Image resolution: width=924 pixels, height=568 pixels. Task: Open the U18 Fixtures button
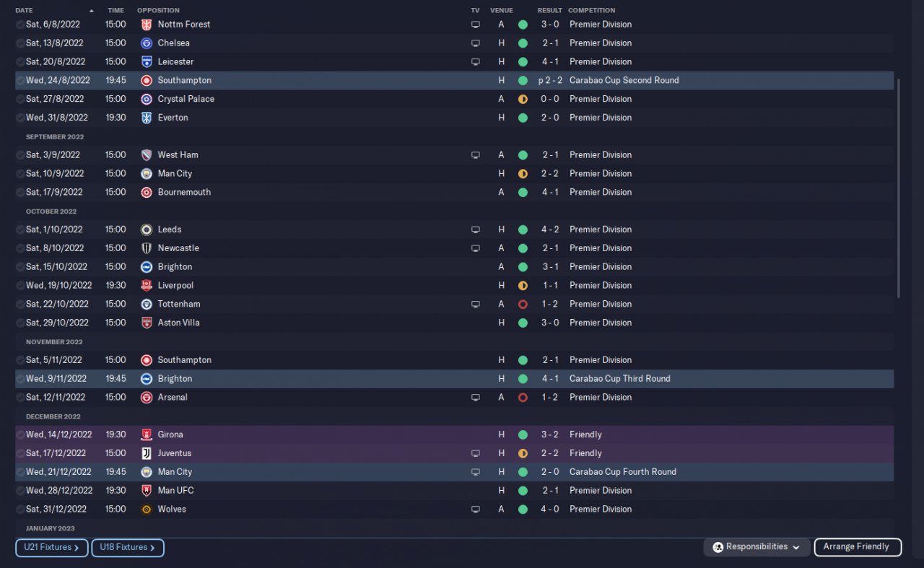click(x=128, y=548)
